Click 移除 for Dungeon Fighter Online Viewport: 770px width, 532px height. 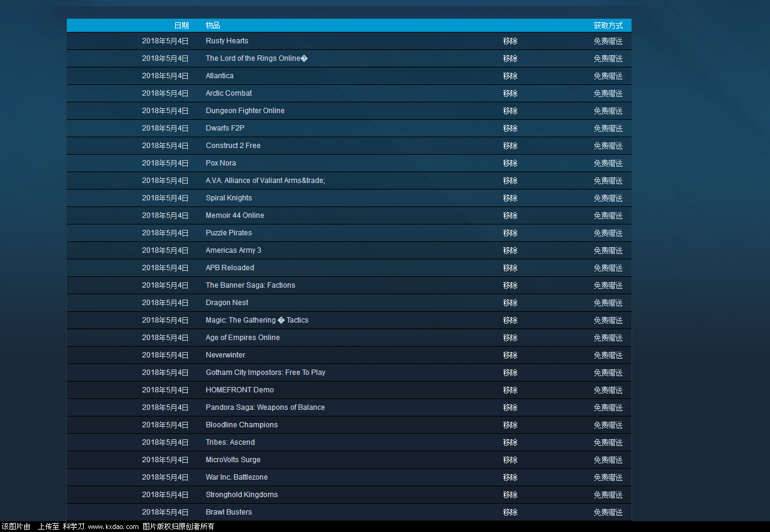click(x=510, y=111)
